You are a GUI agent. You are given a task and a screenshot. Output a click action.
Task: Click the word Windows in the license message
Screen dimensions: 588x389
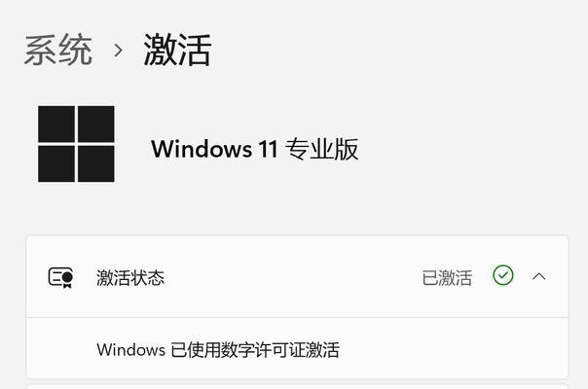[130, 350]
